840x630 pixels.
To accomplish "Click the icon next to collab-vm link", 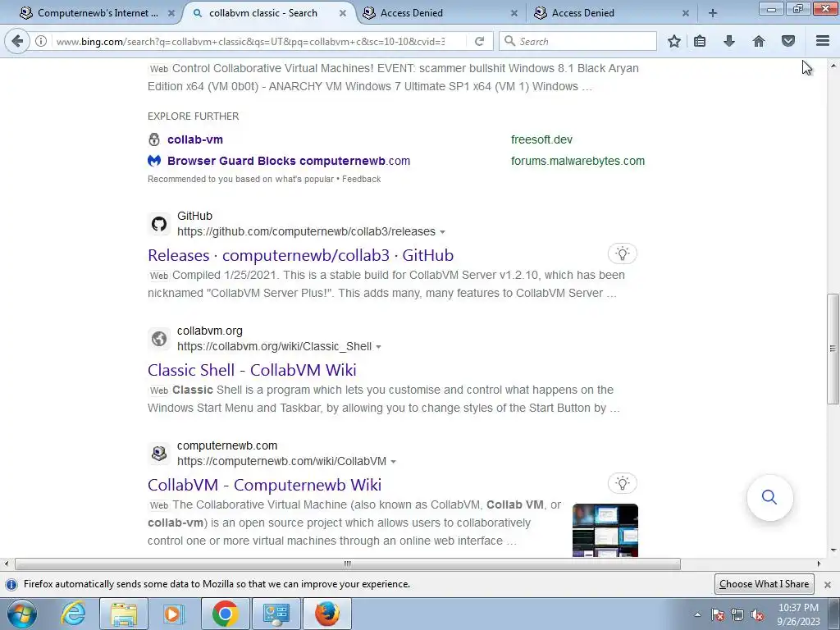I will (x=154, y=139).
